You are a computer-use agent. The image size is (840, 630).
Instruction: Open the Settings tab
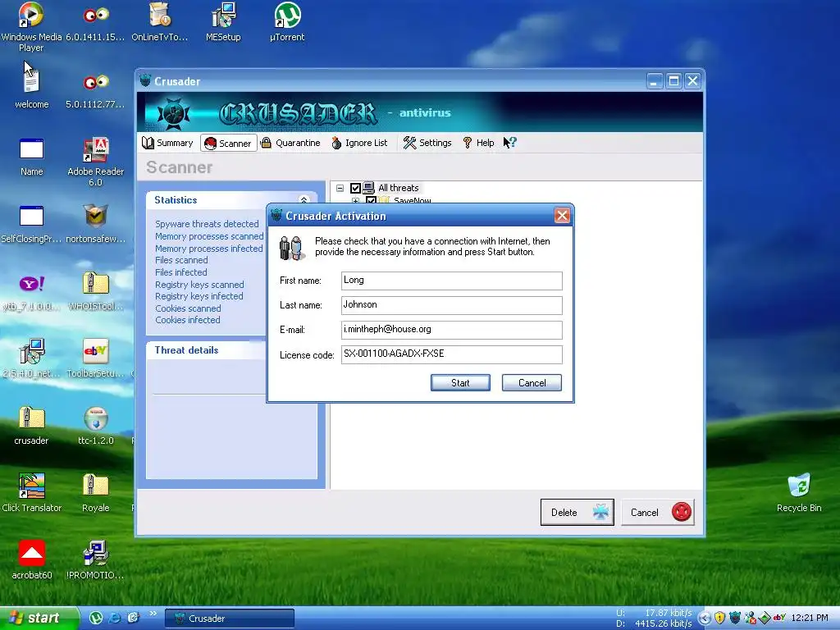pos(427,143)
